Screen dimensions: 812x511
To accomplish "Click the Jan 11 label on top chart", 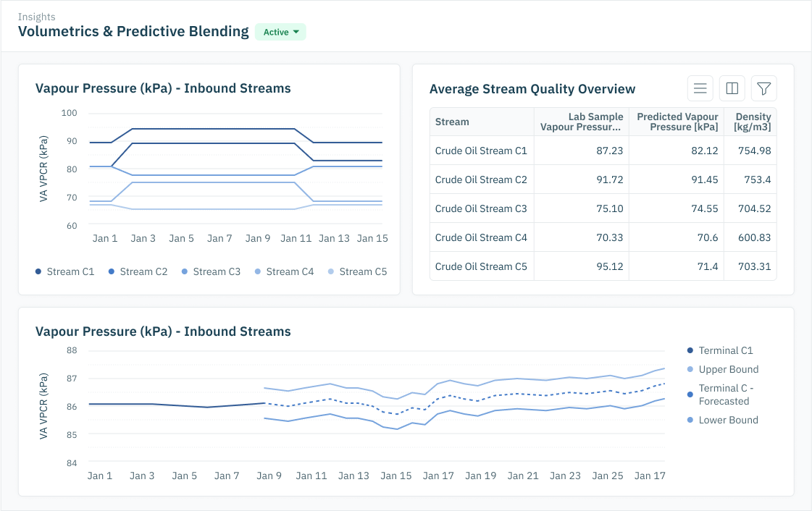I will (x=296, y=238).
